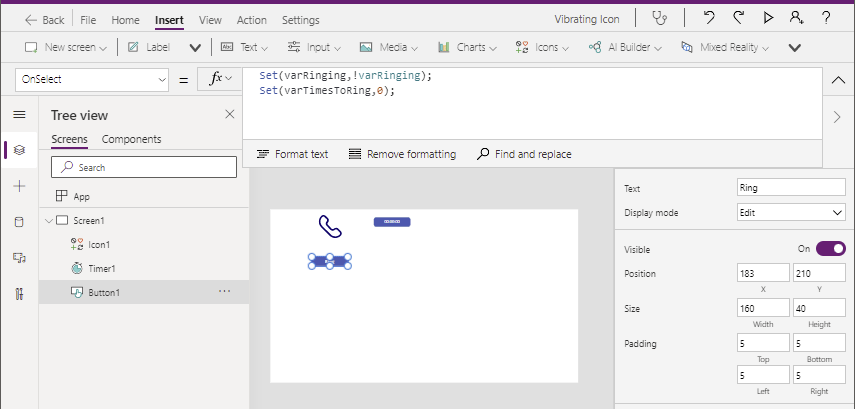Toggle the hamburger menu in left rail
The width and height of the screenshot is (855, 409).
19,115
